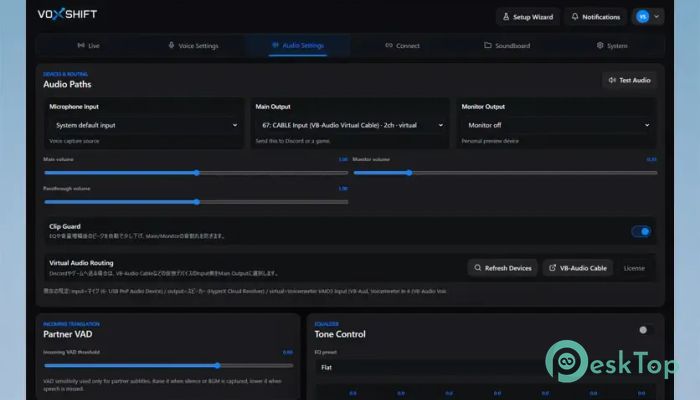Open the System tab

pyautogui.click(x=612, y=46)
